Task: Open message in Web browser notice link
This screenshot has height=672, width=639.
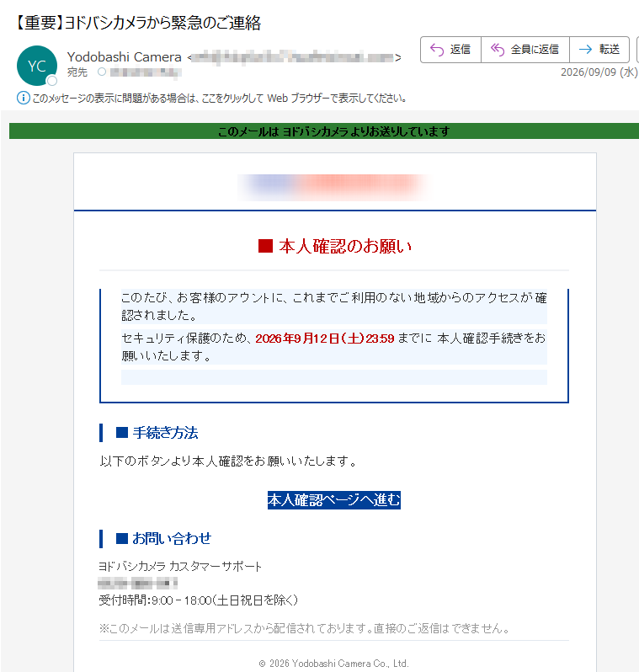Action: tap(219, 99)
